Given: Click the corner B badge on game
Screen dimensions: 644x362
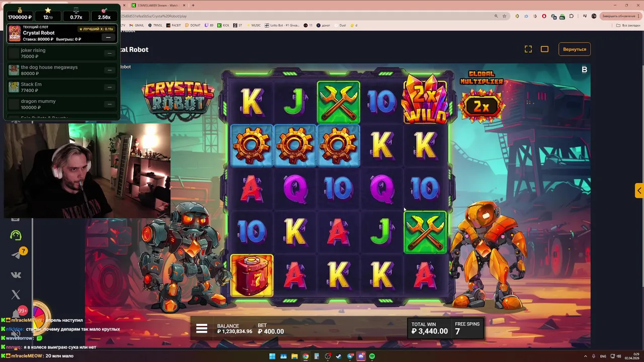Looking at the screenshot, I should coord(584,70).
